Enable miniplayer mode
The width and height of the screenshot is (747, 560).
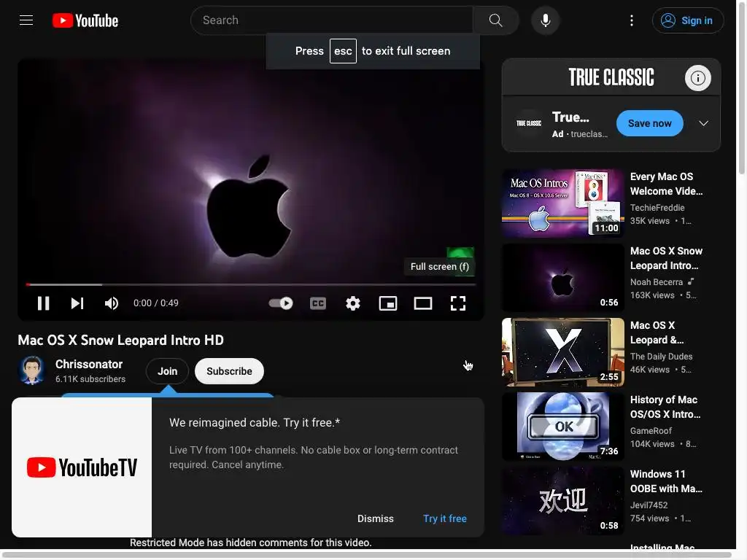click(388, 303)
